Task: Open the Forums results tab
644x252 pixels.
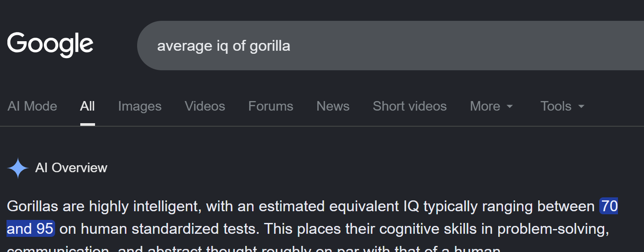Action: coord(271,106)
